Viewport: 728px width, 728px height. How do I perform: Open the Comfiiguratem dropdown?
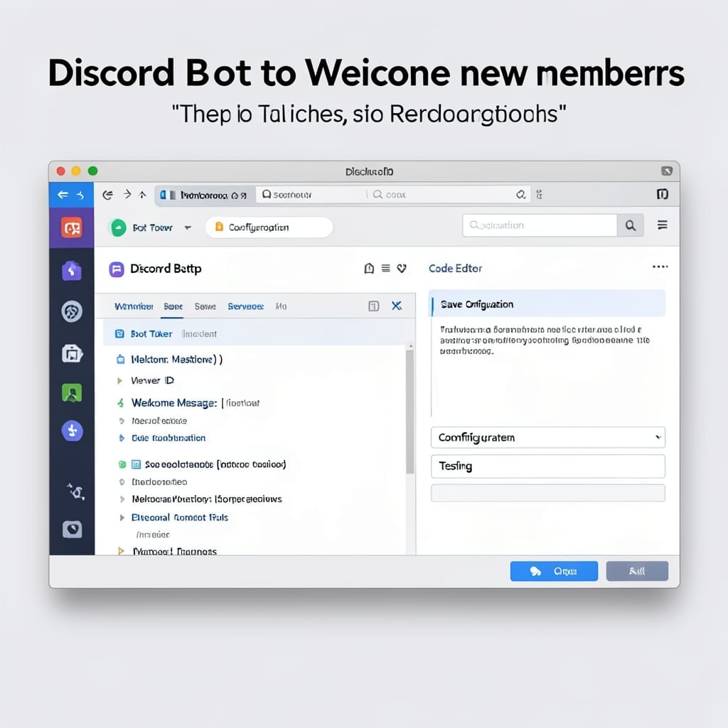(548, 437)
